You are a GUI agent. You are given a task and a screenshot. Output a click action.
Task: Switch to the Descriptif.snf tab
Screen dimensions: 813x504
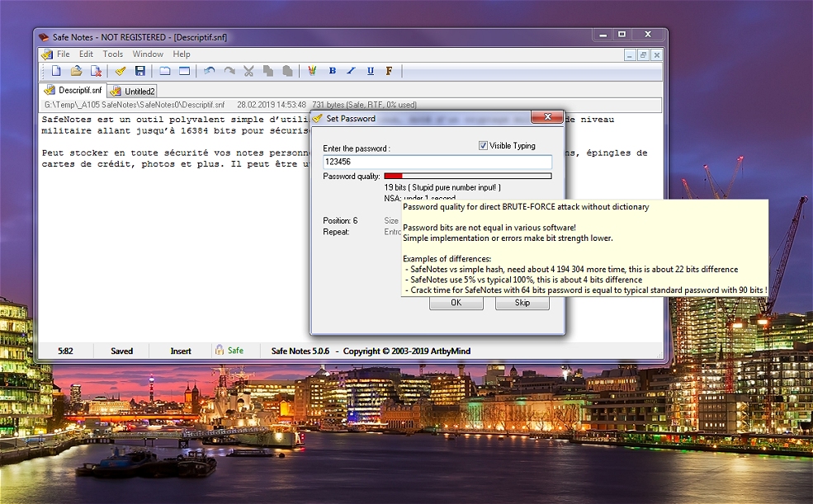pos(73,90)
